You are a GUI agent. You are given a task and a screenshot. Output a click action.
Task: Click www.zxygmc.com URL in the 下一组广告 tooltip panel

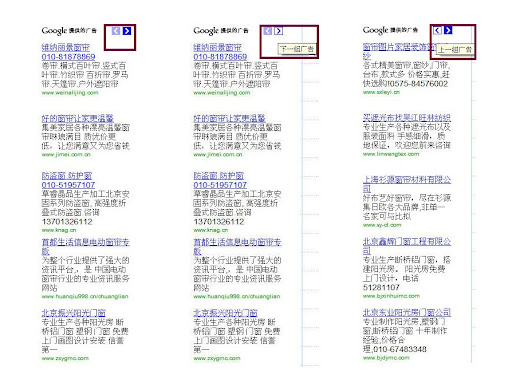[217, 358]
